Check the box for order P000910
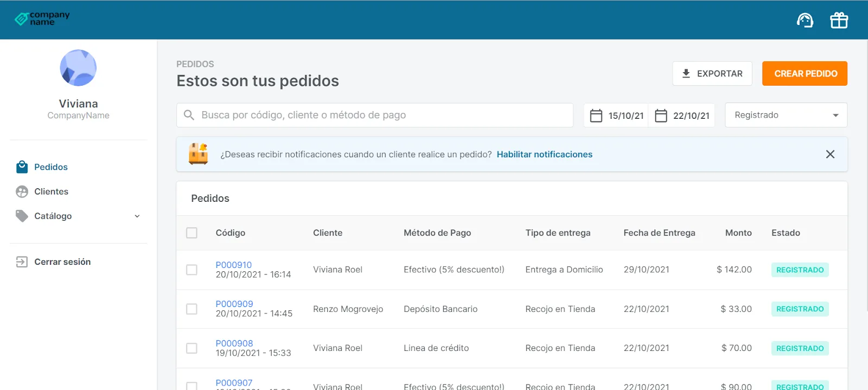This screenshot has width=868, height=390. [x=192, y=270]
